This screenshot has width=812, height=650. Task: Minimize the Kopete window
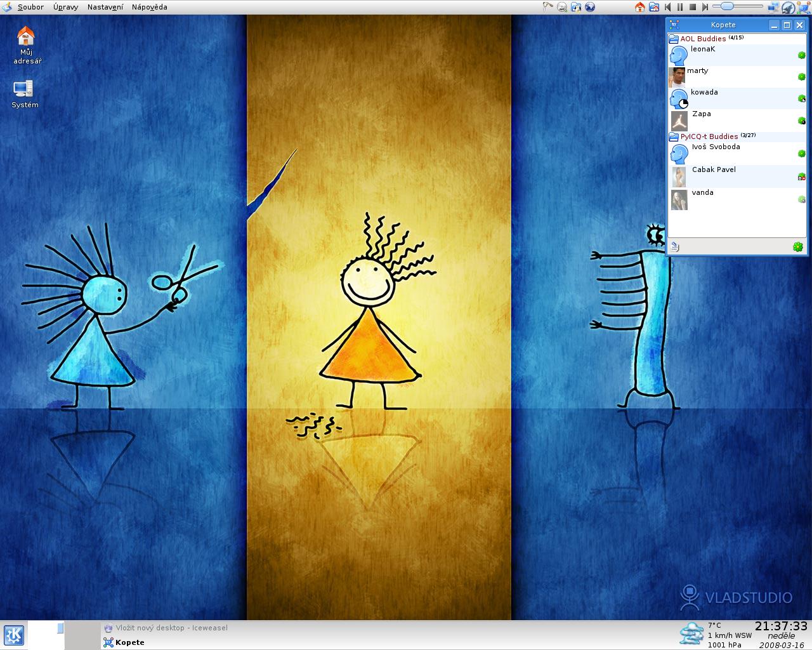pos(774,25)
